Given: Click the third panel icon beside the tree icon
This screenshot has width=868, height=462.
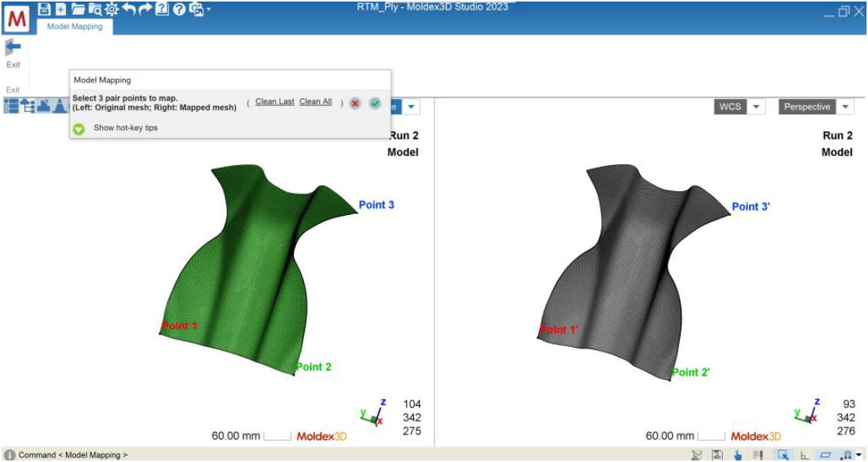Looking at the screenshot, I should (x=43, y=106).
